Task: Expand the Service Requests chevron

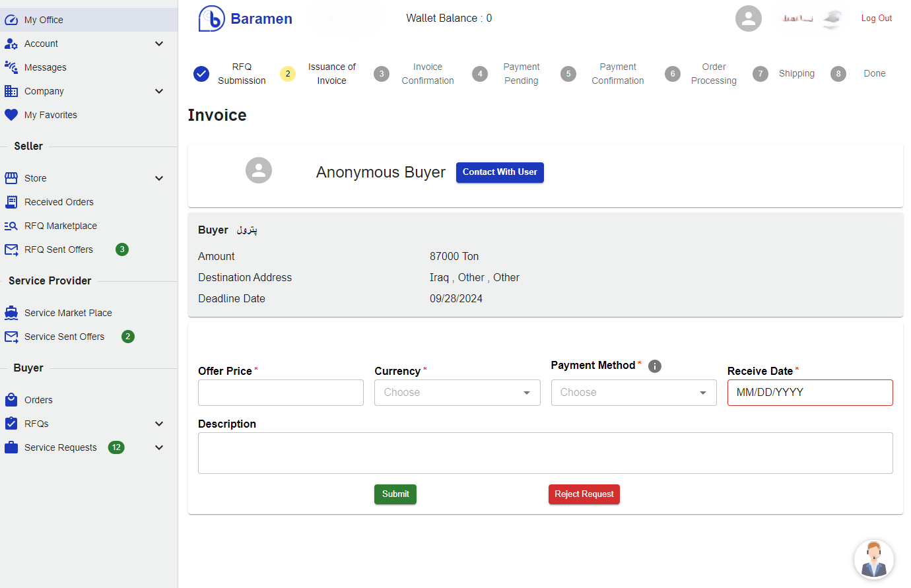Action: [x=159, y=447]
